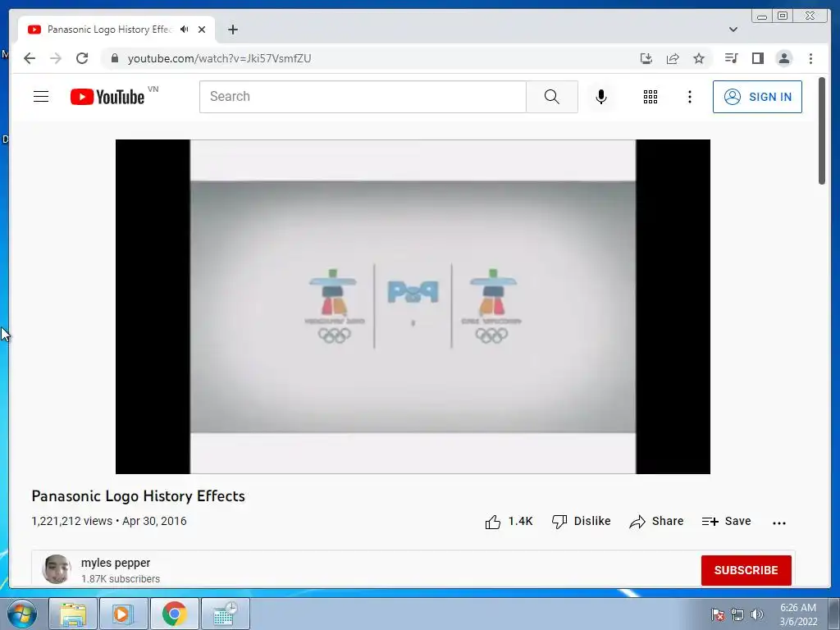Open the YouTube hamburger guide menu

point(41,97)
